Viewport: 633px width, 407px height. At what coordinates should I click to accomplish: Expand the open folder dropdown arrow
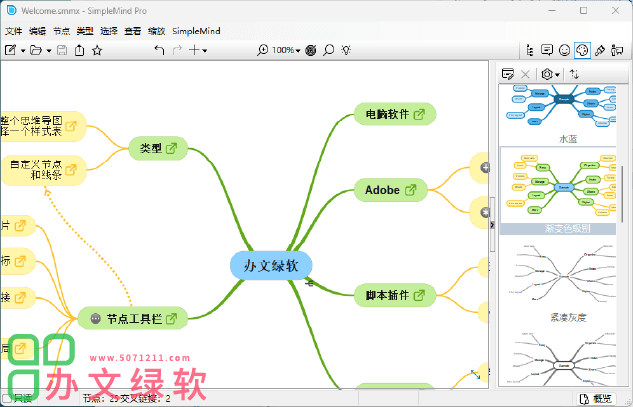coord(49,50)
